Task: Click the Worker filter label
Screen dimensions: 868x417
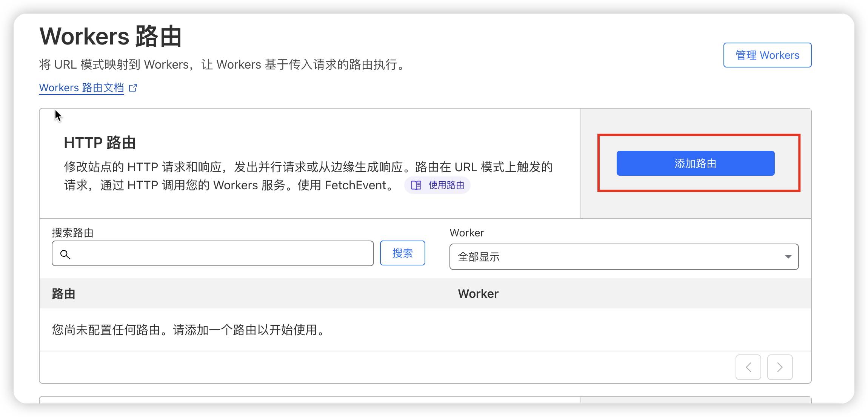Action: tap(466, 233)
